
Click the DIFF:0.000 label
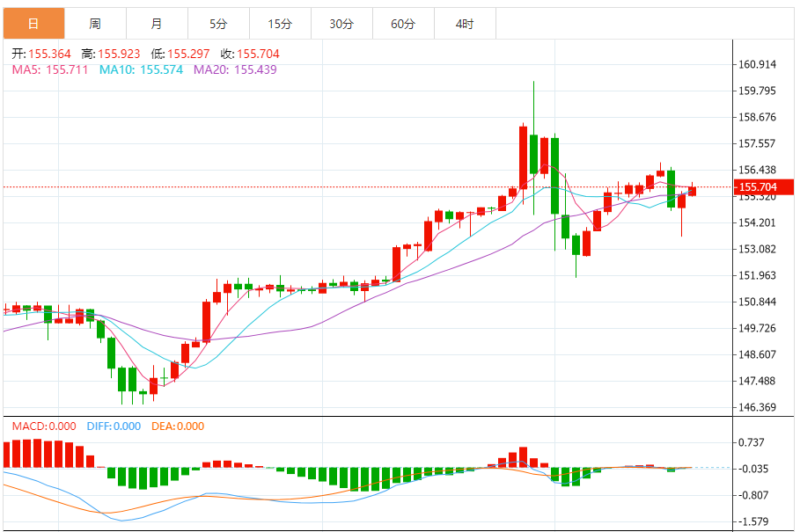pyautogui.click(x=114, y=426)
